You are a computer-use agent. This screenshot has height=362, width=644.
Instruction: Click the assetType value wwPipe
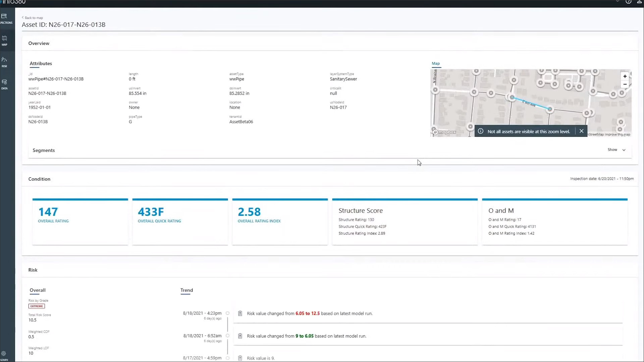[x=237, y=79]
